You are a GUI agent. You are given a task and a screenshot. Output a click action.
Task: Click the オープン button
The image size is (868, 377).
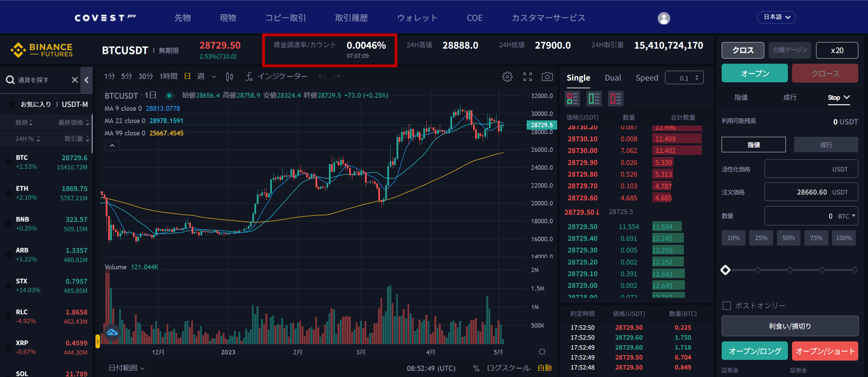point(754,73)
